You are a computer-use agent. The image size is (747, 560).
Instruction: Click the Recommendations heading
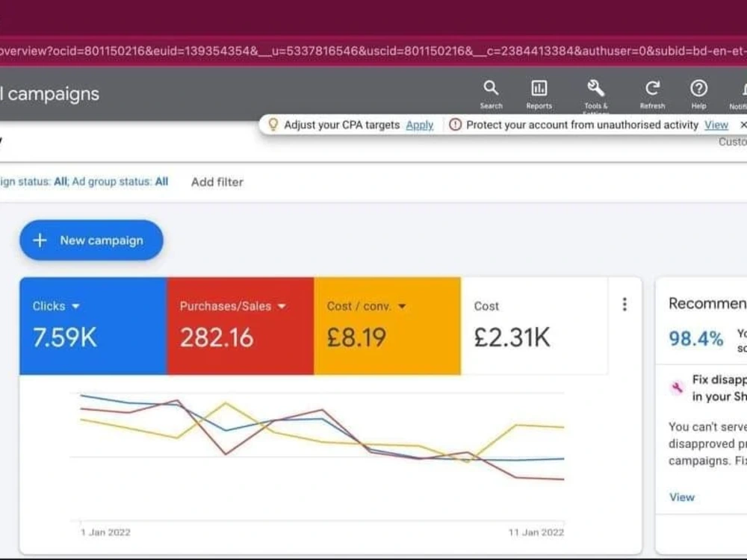pos(707,303)
